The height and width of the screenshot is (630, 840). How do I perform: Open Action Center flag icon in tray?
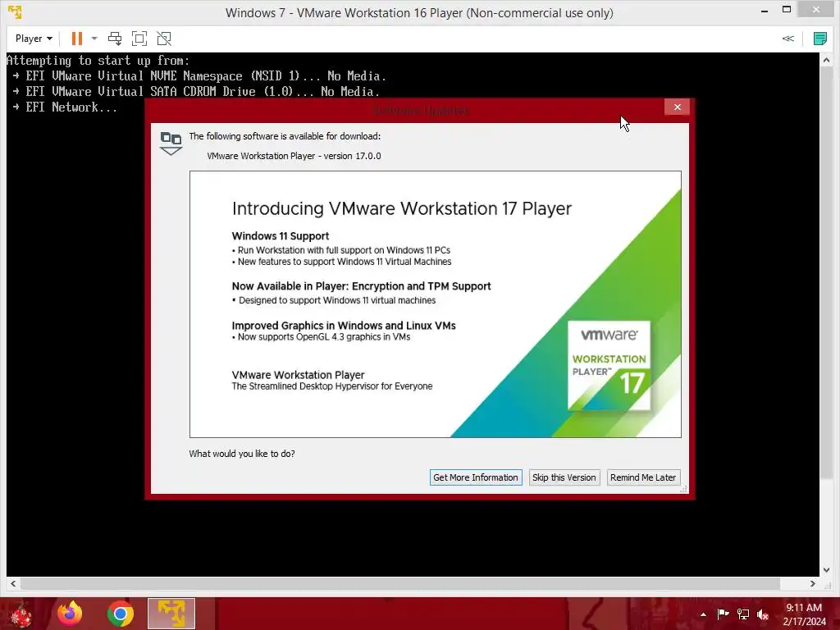coord(723,614)
